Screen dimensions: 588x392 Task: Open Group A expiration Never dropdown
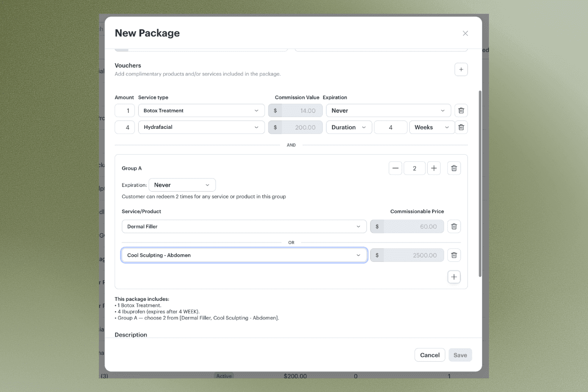182,185
